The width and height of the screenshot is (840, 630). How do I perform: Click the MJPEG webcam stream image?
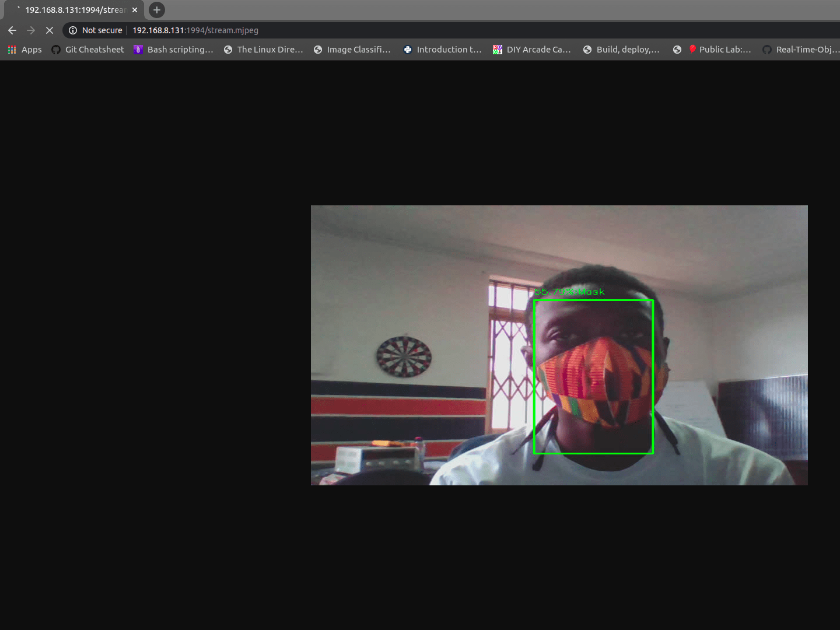click(559, 345)
